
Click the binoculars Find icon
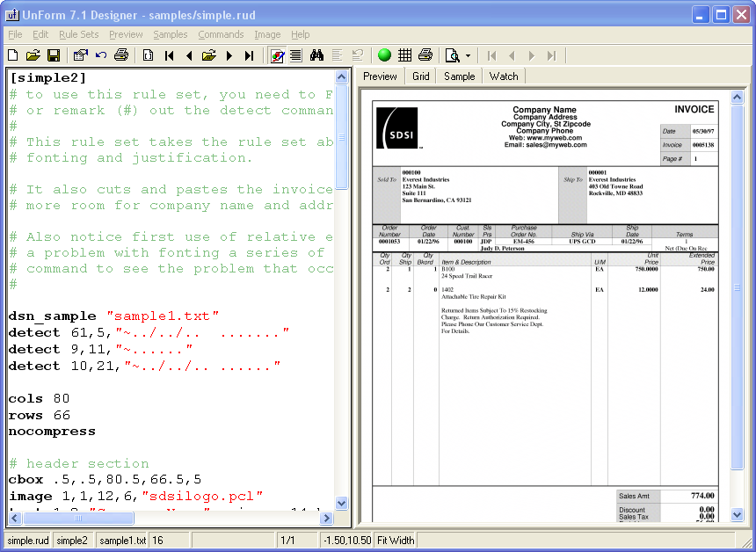pos(317,55)
